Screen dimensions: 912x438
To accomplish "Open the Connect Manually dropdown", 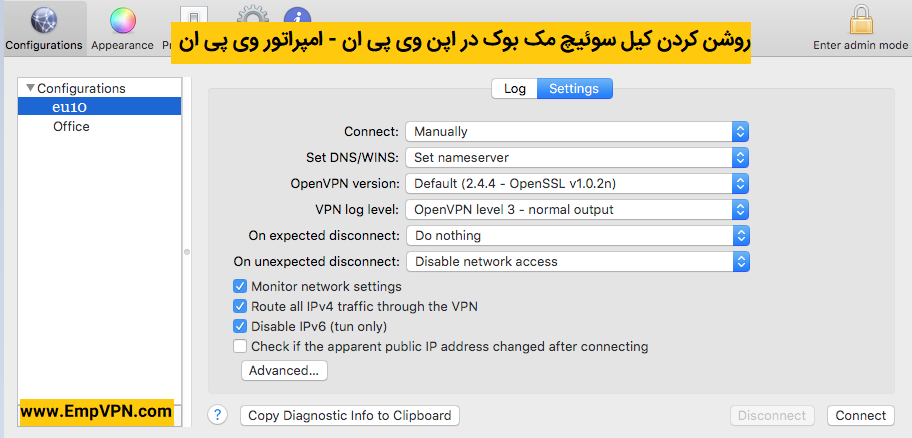I will tap(577, 131).
